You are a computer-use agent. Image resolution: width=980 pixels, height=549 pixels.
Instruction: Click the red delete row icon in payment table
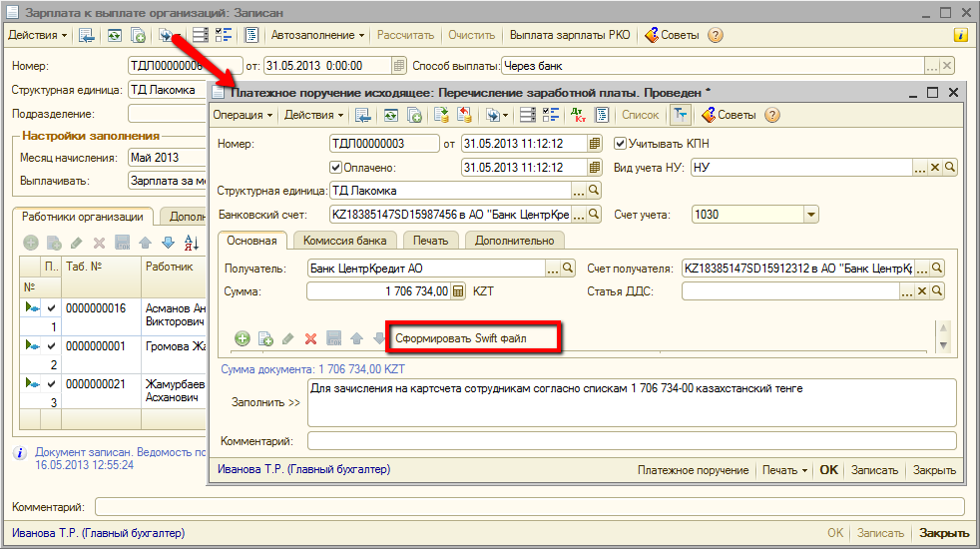click(x=310, y=339)
